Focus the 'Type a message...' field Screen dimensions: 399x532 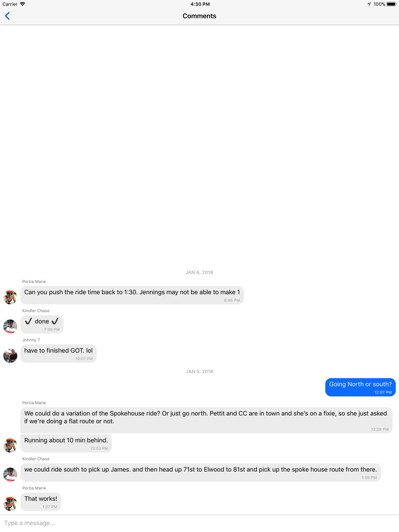coord(199,523)
